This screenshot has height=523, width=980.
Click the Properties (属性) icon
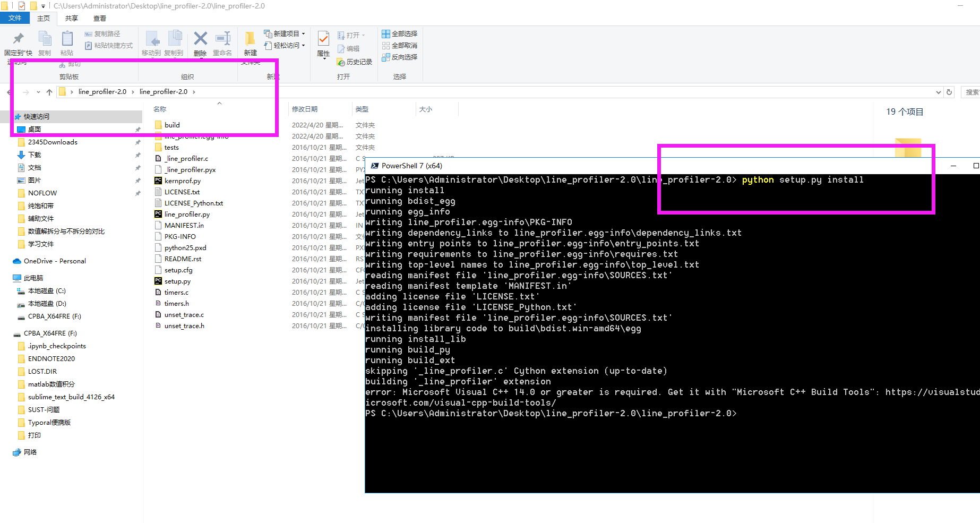tap(323, 38)
